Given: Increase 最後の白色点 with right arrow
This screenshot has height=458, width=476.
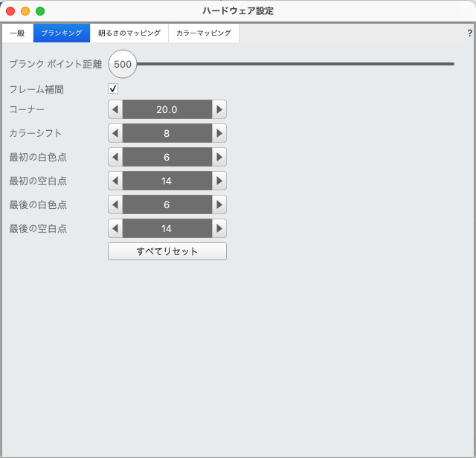Looking at the screenshot, I should [219, 204].
